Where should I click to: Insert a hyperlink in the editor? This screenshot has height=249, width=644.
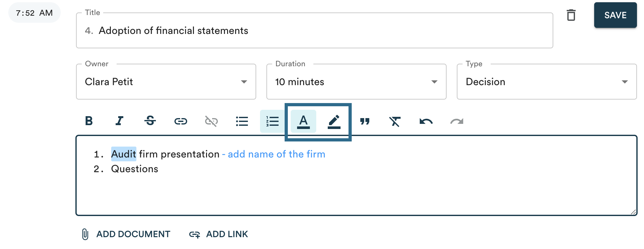coord(181,121)
